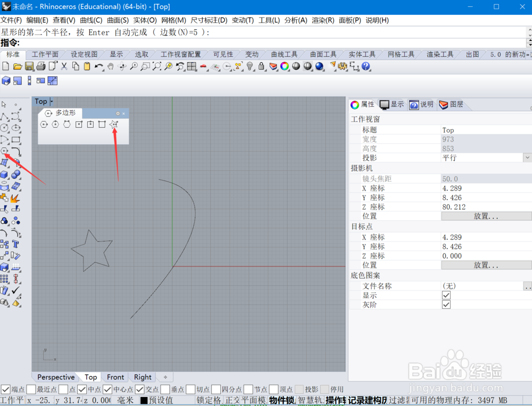Click the 标题 Top value field
This screenshot has height=406, width=532.
[486, 130]
